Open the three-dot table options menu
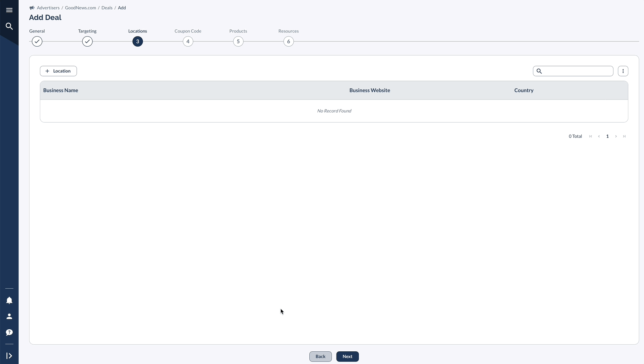Viewport: 644px width, 364px height. (623, 71)
